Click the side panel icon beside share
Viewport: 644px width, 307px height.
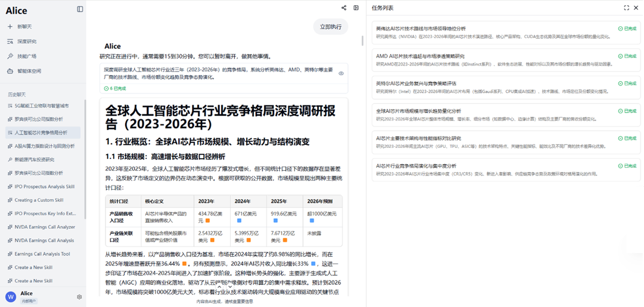click(356, 8)
